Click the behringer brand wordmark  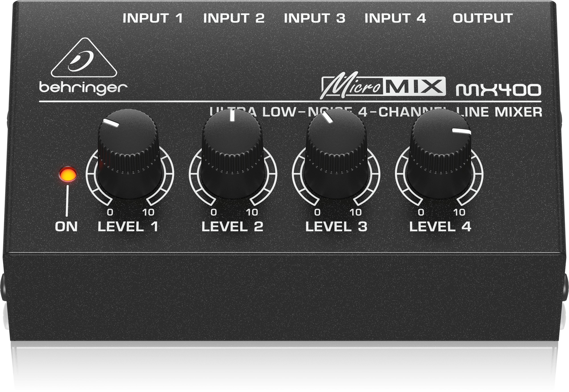83,88
